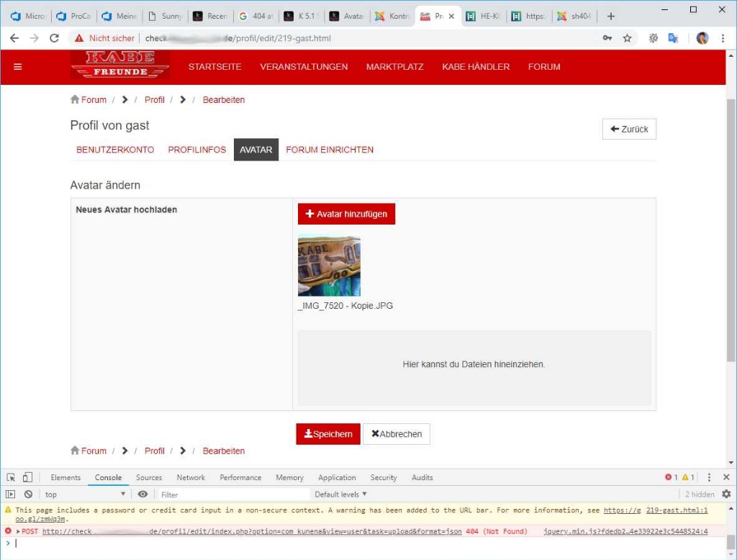Click the Speichern button

[328, 434]
